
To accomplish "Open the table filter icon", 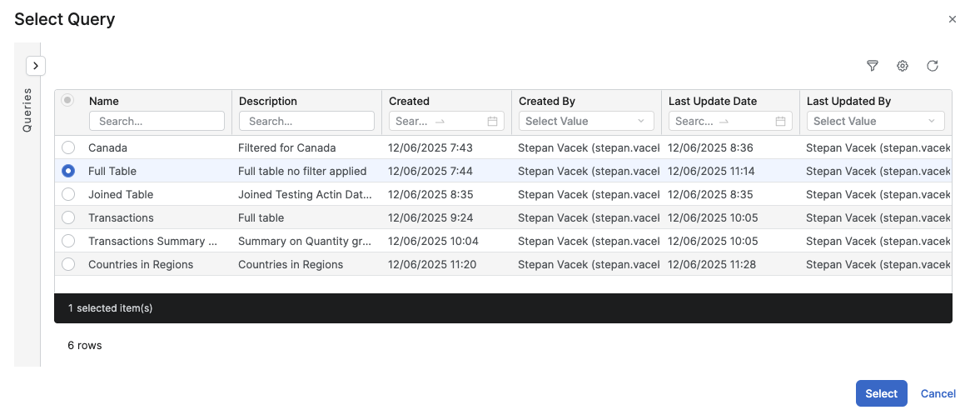I will [x=873, y=66].
